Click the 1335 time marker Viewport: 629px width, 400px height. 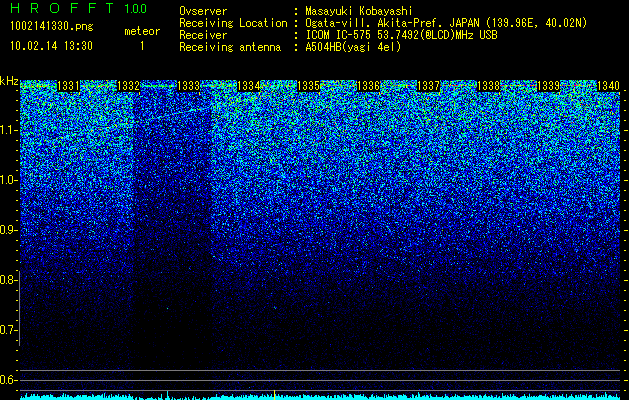point(308,86)
